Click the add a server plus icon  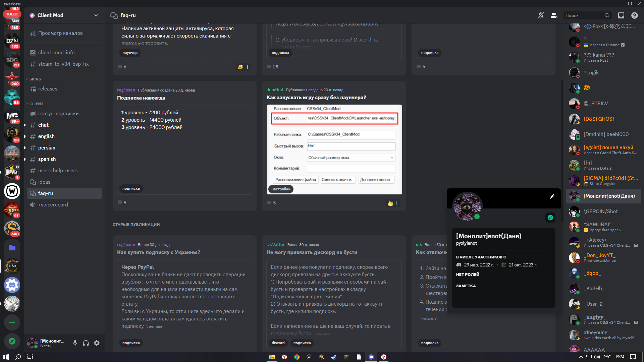click(12, 322)
